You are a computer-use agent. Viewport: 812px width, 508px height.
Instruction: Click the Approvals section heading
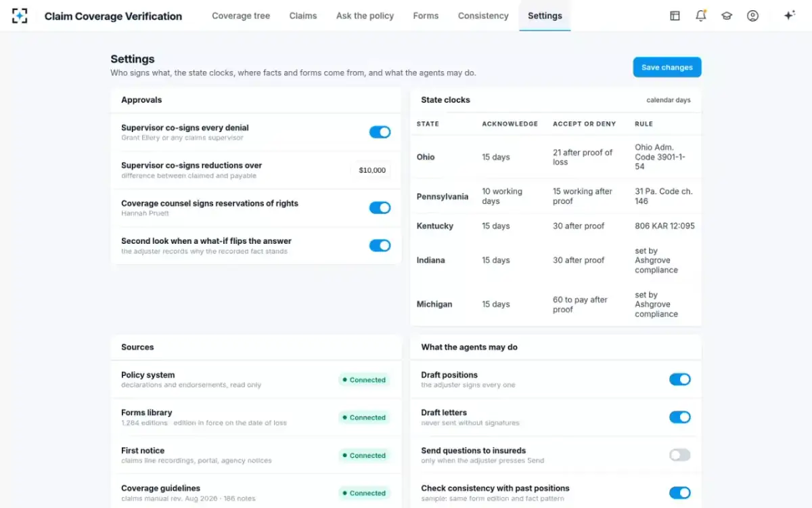coord(141,100)
